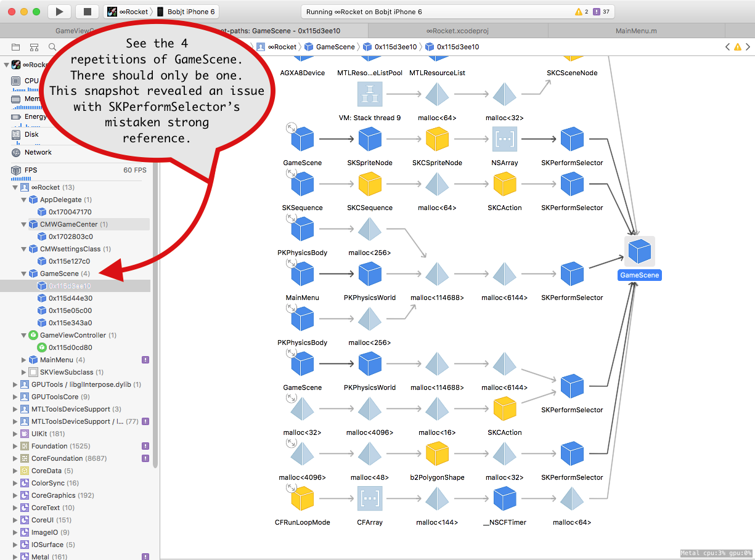
Task: Select instance 0x1702803c0
Action: [x=71, y=237]
